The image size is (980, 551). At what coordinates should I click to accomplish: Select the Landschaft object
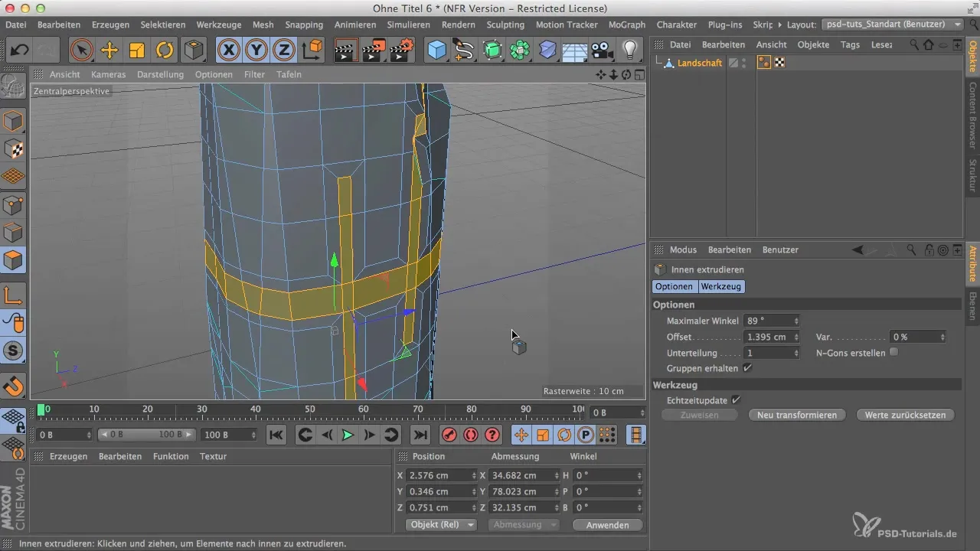coord(699,63)
